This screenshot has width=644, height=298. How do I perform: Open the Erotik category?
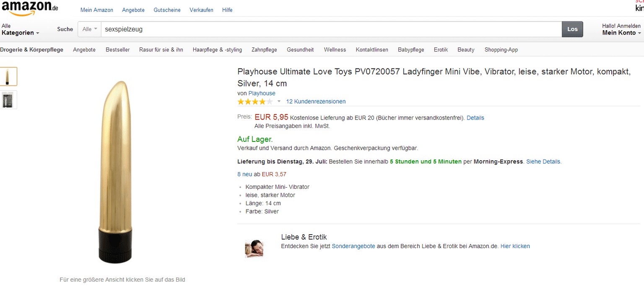coord(441,50)
